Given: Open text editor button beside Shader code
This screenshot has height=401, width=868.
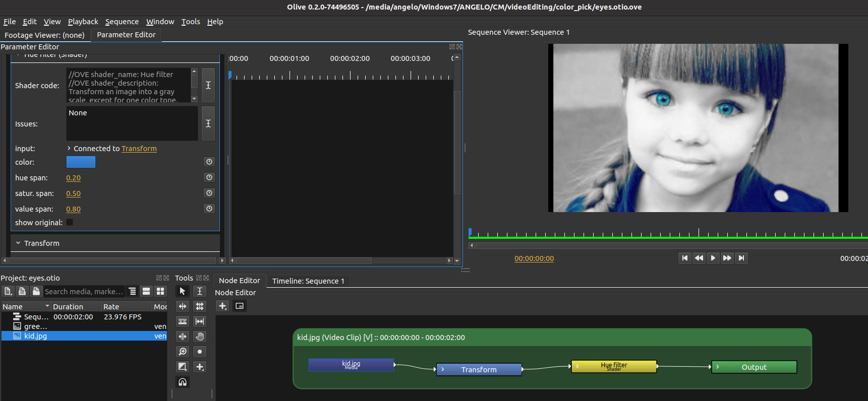Looking at the screenshot, I should [x=208, y=85].
